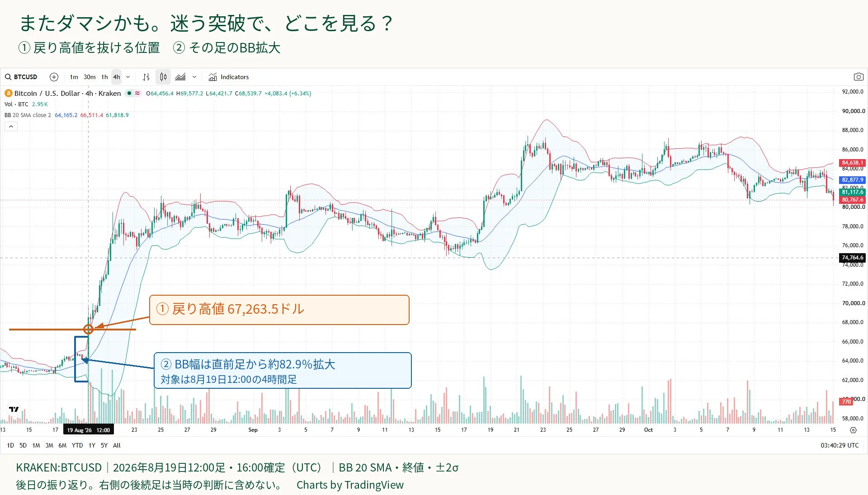Set range to YTD
868x495 pixels.
click(77, 445)
